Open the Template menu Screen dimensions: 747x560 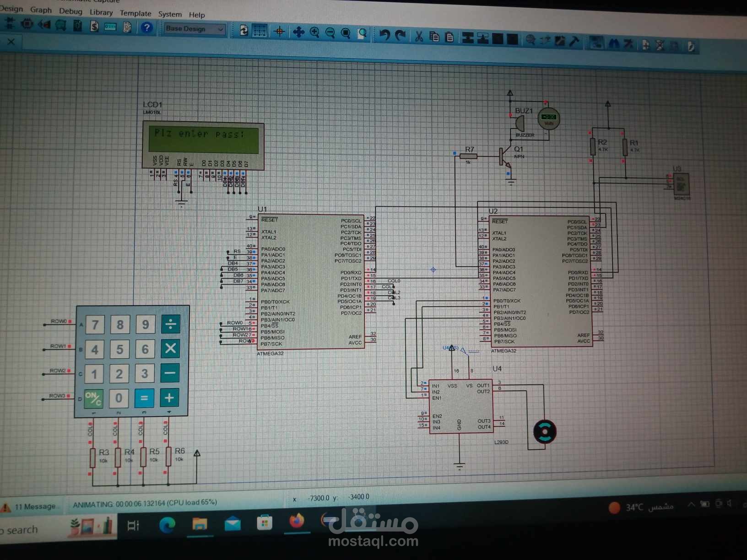pos(135,13)
